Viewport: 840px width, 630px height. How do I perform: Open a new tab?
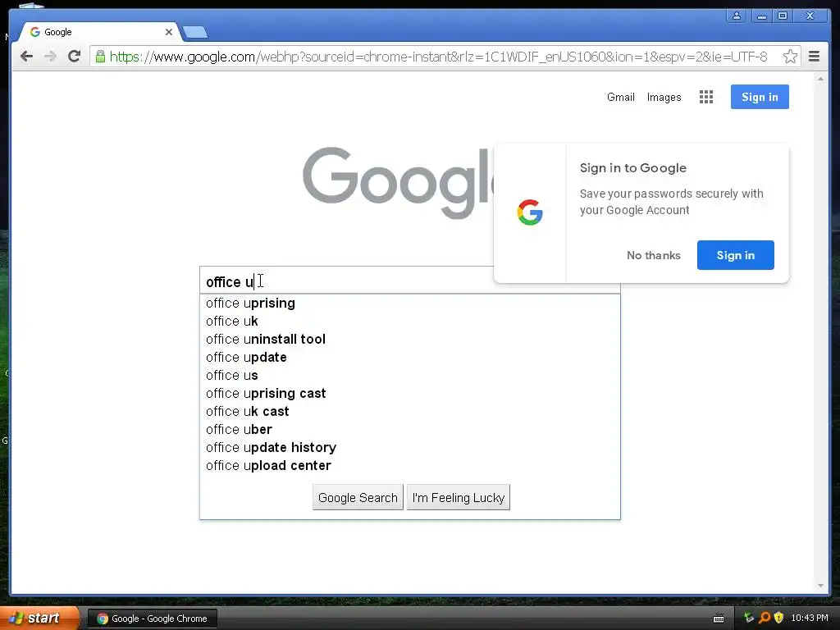(195, 33)
